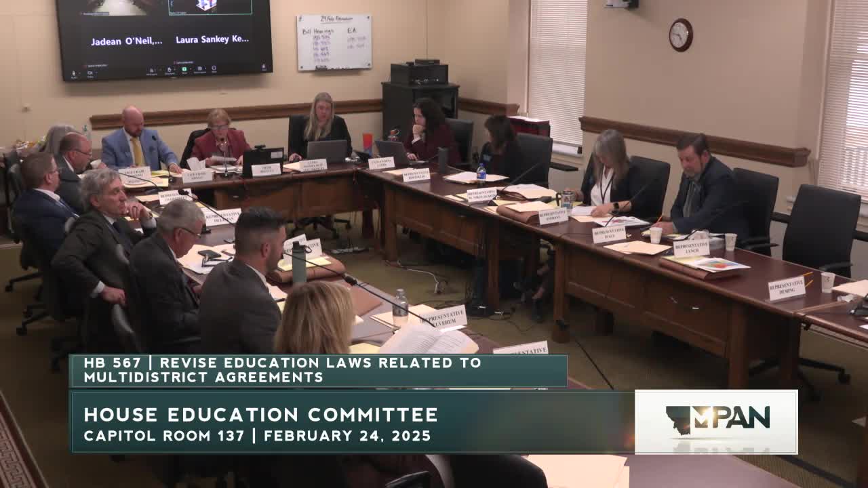Viewport: 868px width, 488px height.
Task: Click the Capitol Room 137 date line
Action: (x=258, y=436)
